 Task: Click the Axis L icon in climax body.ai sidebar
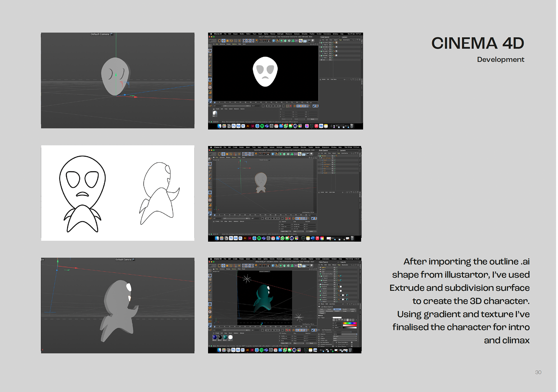(210, 299)
